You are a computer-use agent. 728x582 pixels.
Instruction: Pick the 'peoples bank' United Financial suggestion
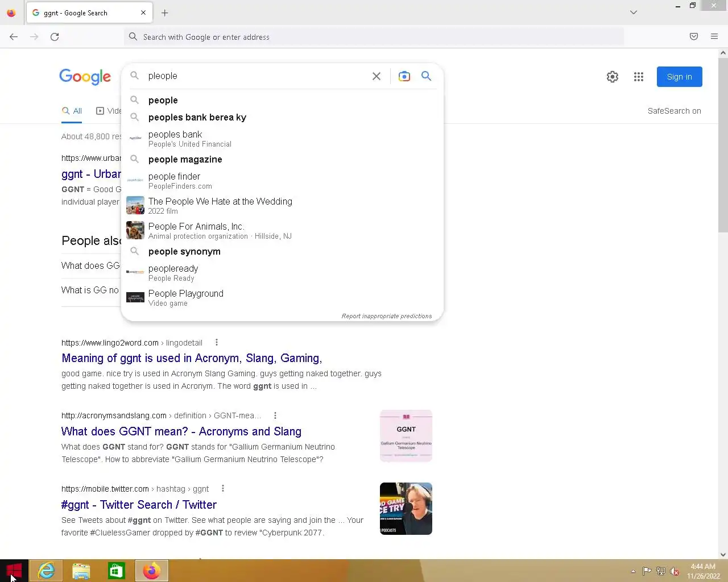click(x=282, y=139)
